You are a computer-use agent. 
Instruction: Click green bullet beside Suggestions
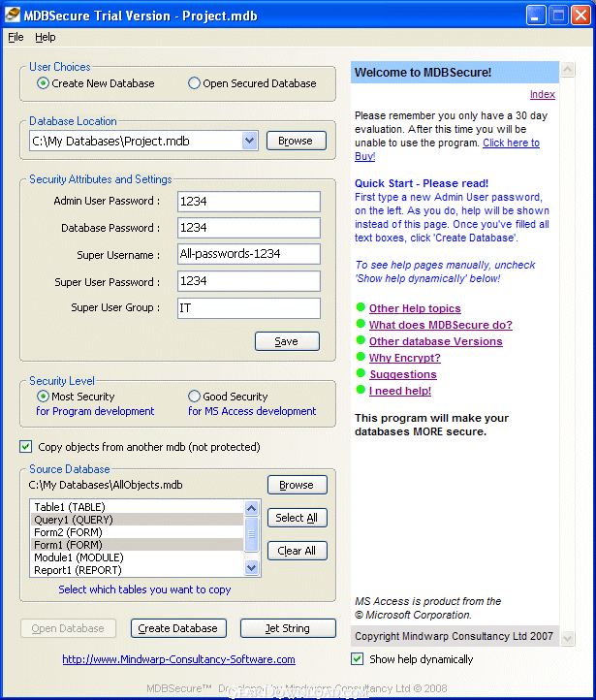point(361,372)
